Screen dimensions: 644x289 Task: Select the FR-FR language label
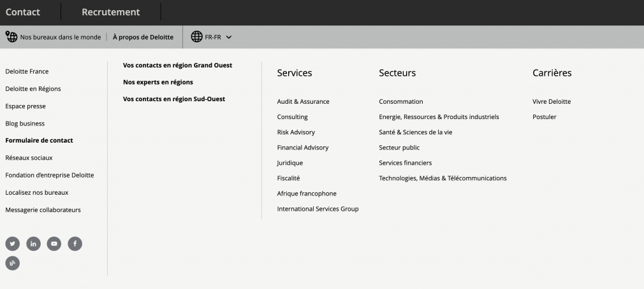[x=213, y=38]
